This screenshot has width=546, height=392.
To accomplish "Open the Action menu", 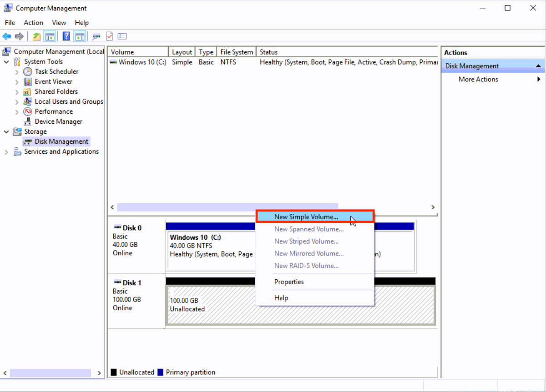I will 33,23.
